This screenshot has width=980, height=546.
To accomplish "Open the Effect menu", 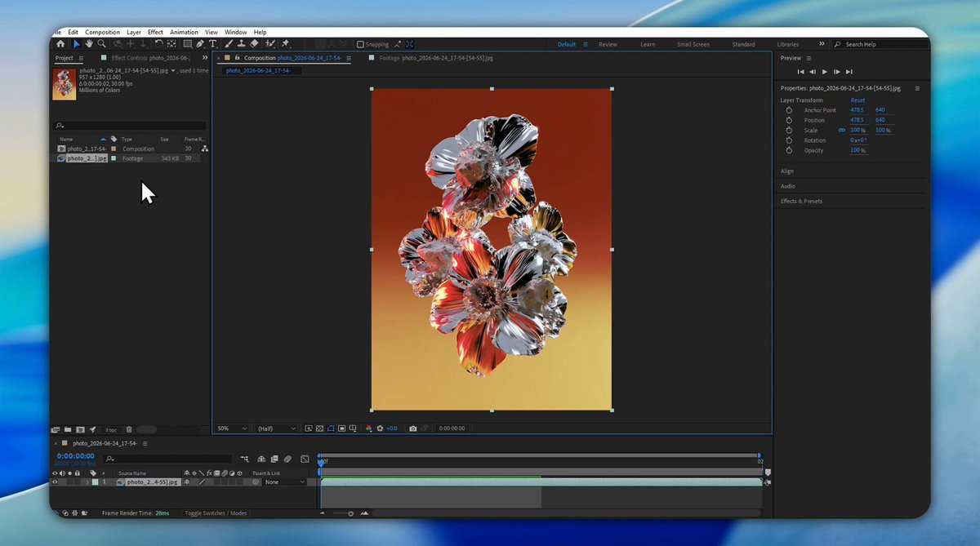I will click(x=155, y=32).
